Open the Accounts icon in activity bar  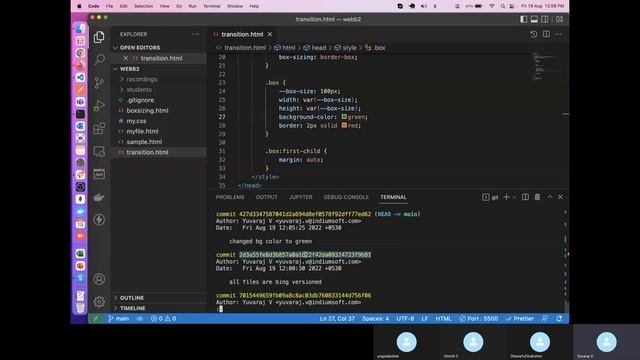click(99, 279)
